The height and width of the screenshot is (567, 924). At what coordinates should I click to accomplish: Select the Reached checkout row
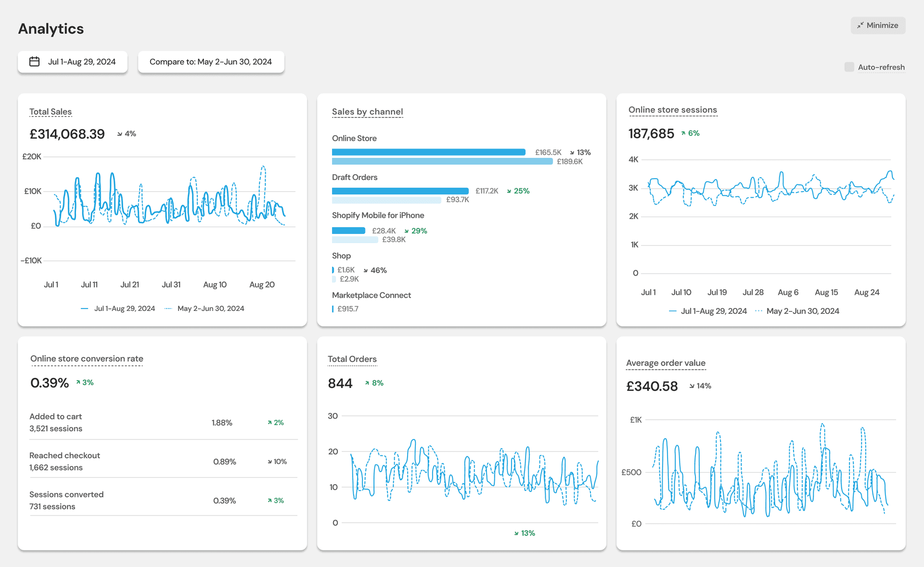tap(163, 461)
